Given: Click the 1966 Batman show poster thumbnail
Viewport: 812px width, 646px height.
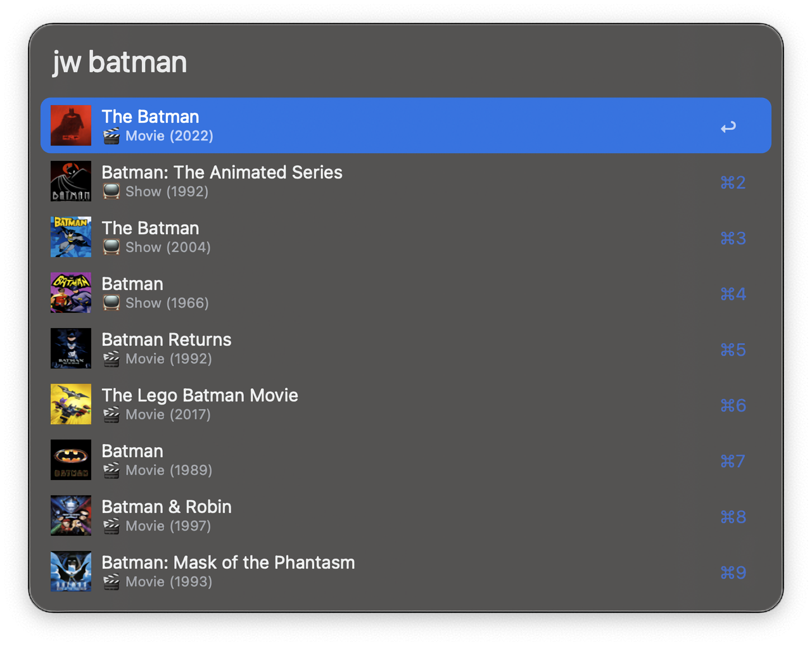Looking at the screenshot, I should (x=71, y=293).
